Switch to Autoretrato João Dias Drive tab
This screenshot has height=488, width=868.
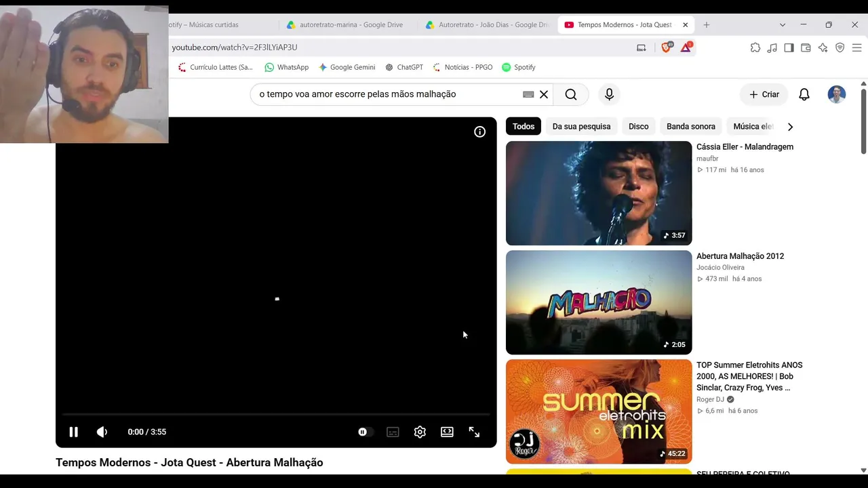[487, 25]
